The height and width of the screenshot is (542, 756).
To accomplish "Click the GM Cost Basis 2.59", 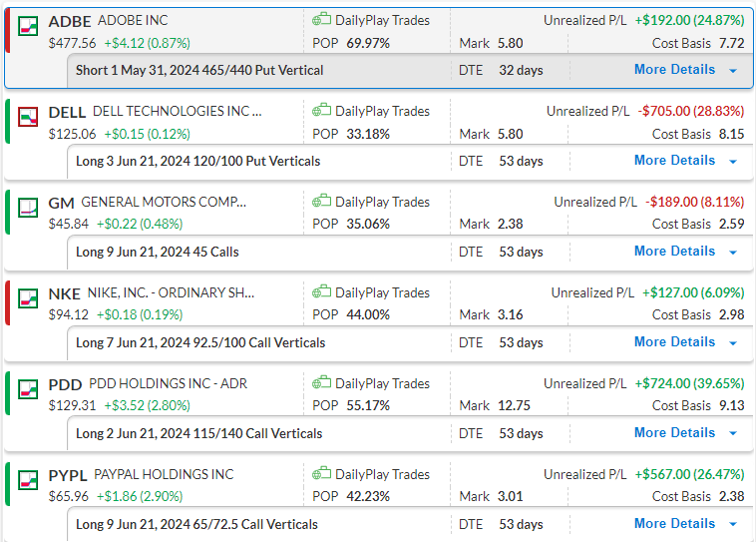I will 732,224.
